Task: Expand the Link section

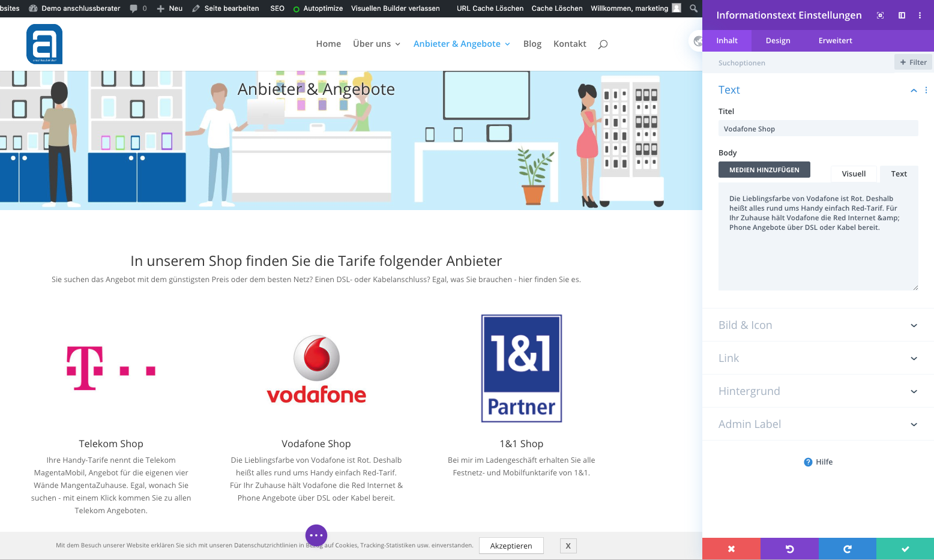Action: pos(818,358)
